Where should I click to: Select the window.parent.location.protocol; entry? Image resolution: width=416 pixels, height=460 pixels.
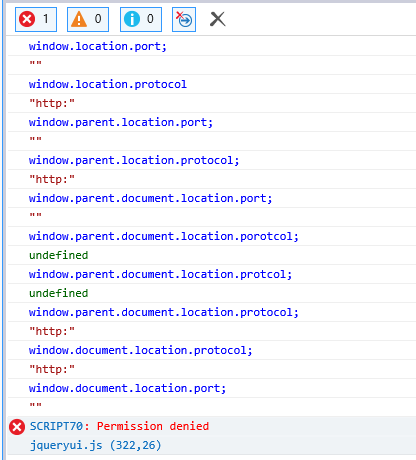[x=134, y=160]
